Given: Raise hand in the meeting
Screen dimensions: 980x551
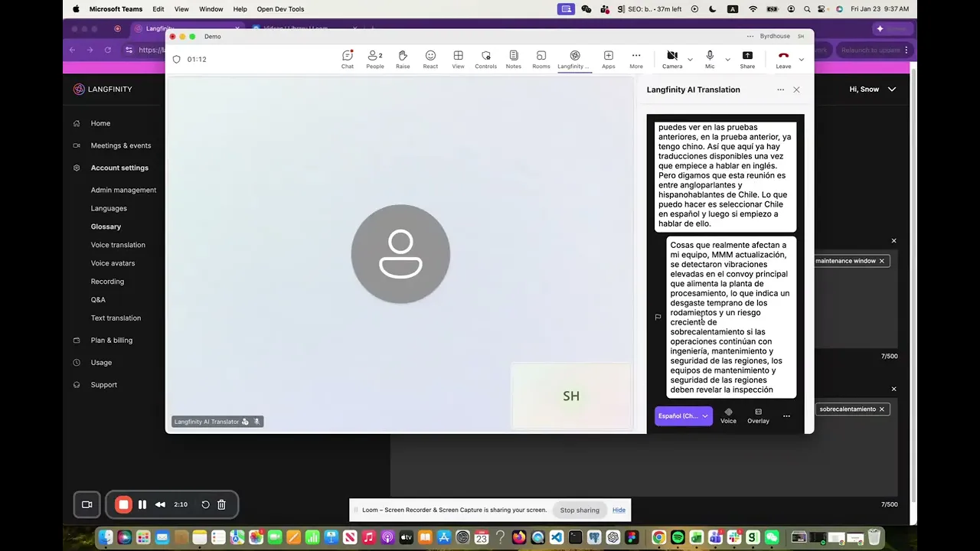Looking at the screenshot, I should 403,60.
